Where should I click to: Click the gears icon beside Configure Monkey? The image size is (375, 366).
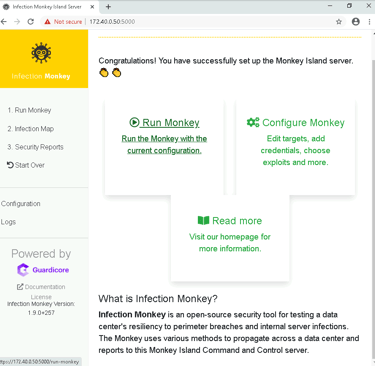pyautogui.click(x=253, y=122)
